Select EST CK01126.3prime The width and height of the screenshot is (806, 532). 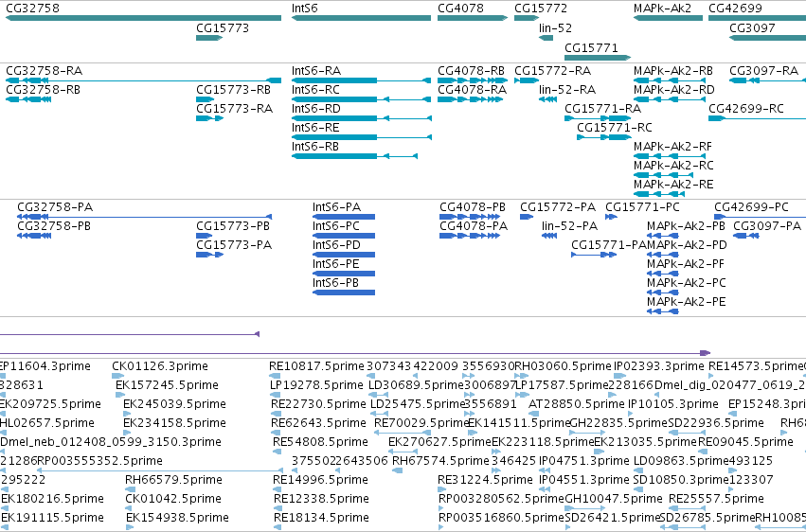(x=160, y=366)
